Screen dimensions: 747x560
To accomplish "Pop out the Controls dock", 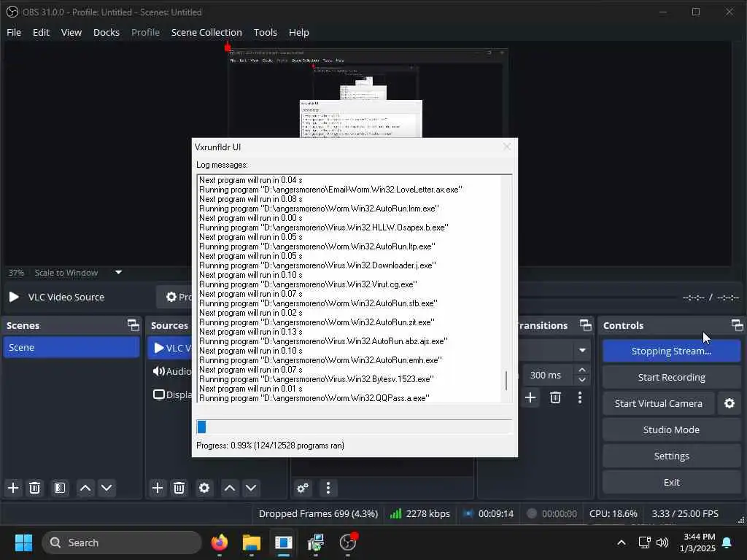I will tap(737, 325).
